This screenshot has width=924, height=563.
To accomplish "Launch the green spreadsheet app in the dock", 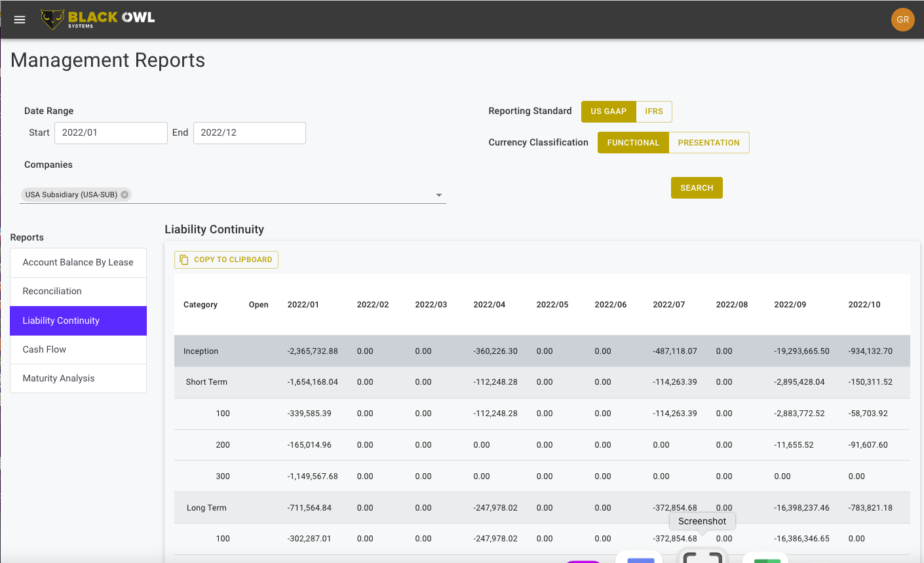I will point(765,558).
